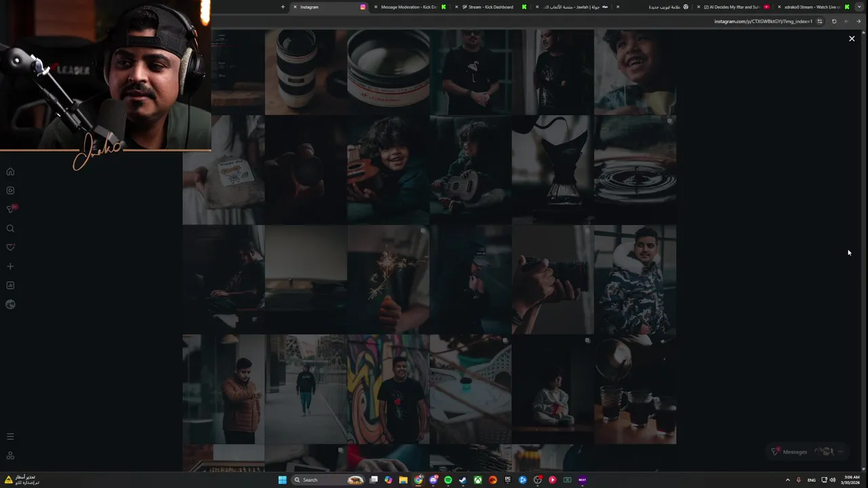
Task: Open glass cups on table photo
Action: pyautogui.click(x=635, y=389)
